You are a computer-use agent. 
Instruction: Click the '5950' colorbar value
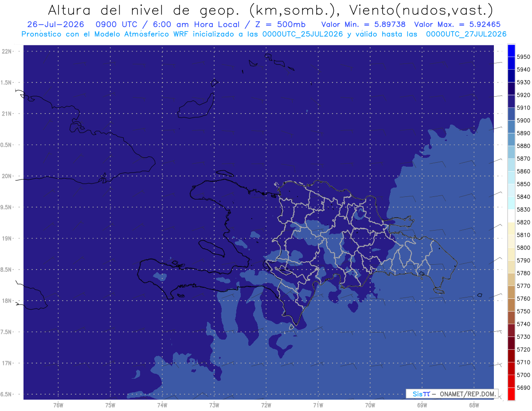(x=523, y=57)
